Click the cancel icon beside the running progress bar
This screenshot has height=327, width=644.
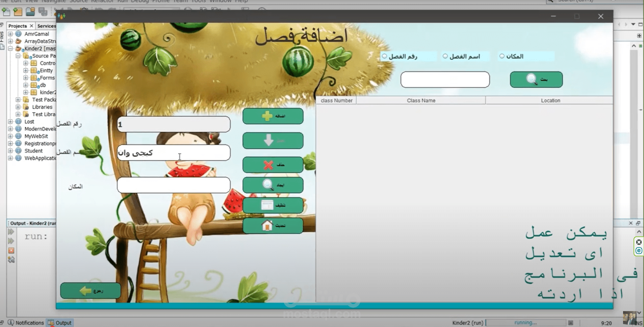coord(570,323)
